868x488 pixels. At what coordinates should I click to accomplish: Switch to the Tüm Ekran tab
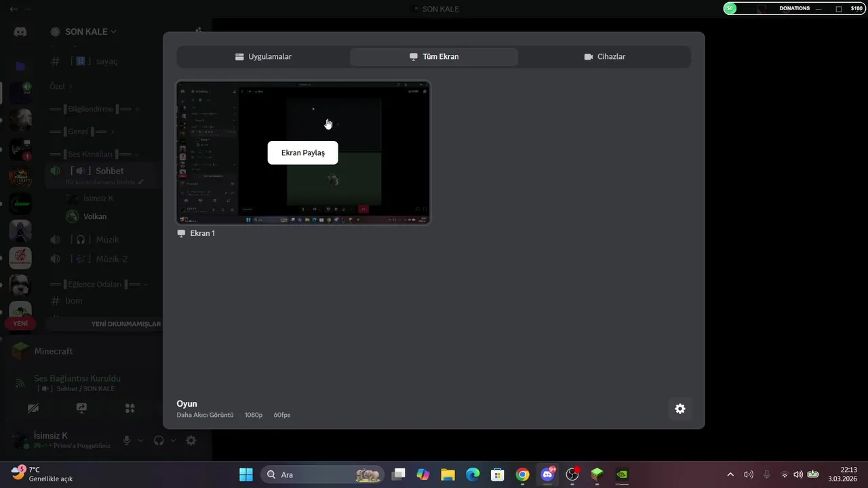click(434, 57)
